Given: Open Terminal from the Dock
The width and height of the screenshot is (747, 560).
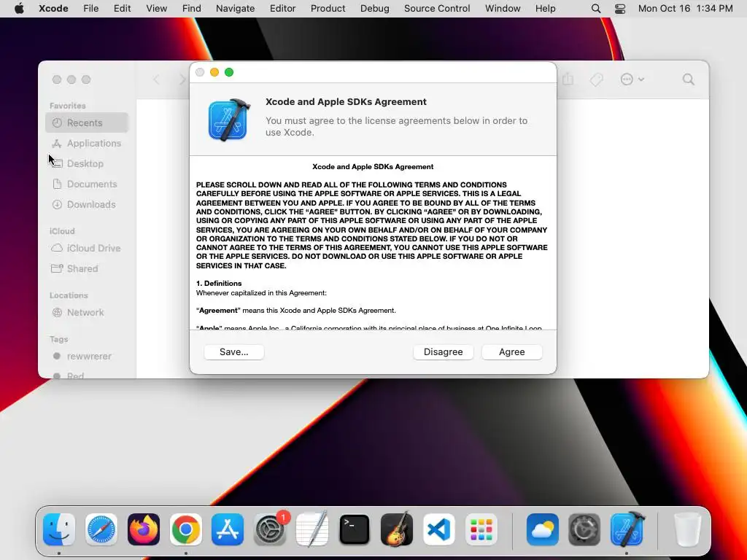Looking at the screenshot, I should (x=355, y=529).
